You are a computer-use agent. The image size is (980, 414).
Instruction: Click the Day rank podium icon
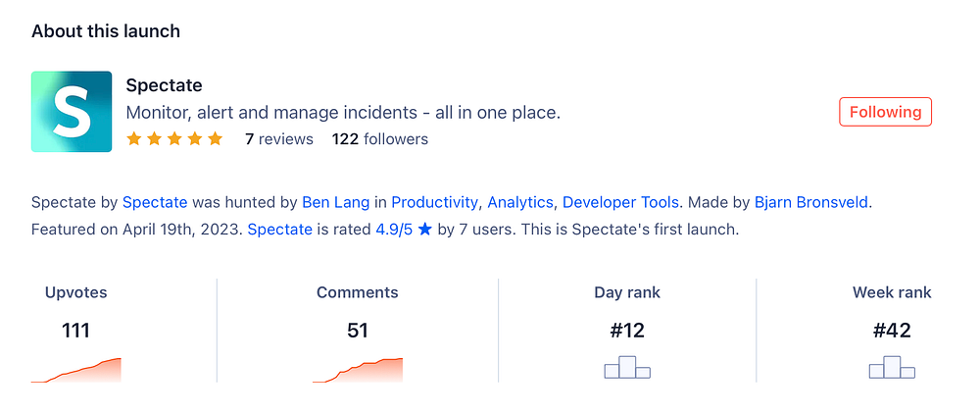click(627, 368)
